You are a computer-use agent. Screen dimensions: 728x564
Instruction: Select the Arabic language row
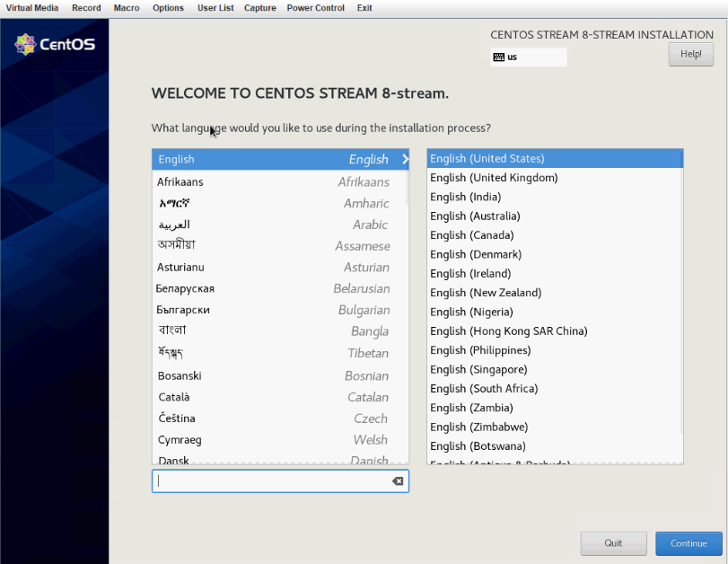[280, 225]
